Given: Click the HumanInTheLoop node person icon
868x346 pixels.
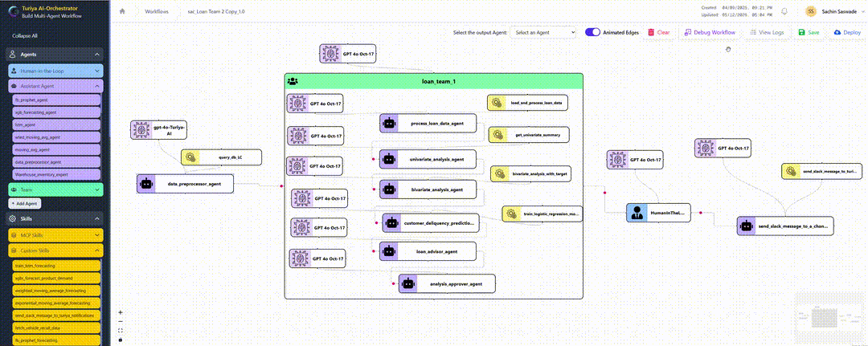Looking at the screenshot, I should click(637, 213).
